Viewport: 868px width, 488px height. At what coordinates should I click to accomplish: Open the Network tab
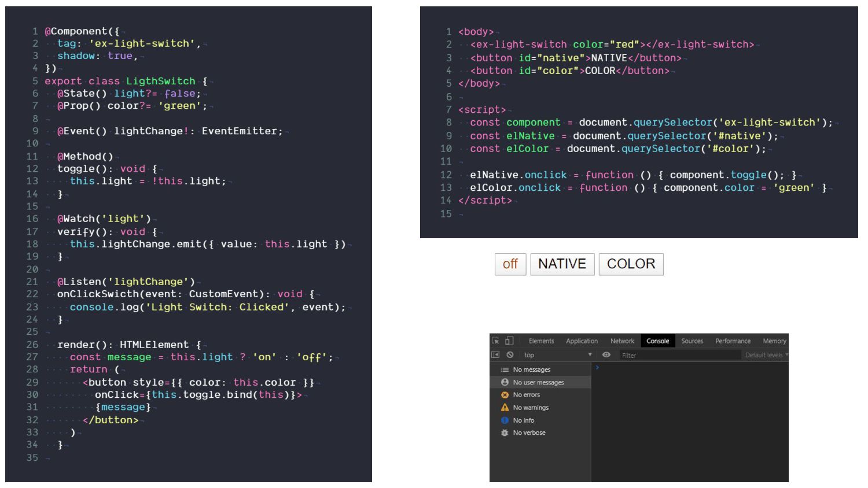click(x=622, y=341)
